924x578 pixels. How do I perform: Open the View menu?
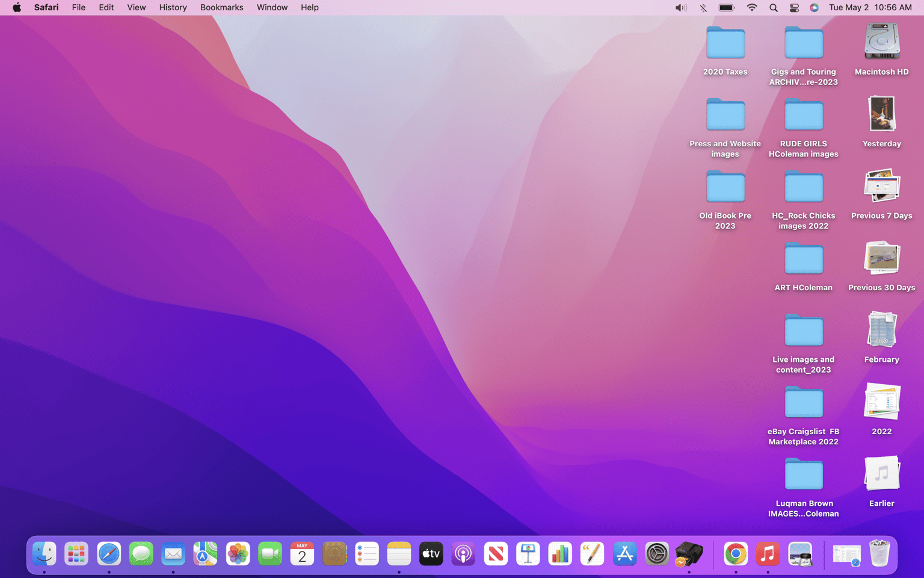(137, 7)
